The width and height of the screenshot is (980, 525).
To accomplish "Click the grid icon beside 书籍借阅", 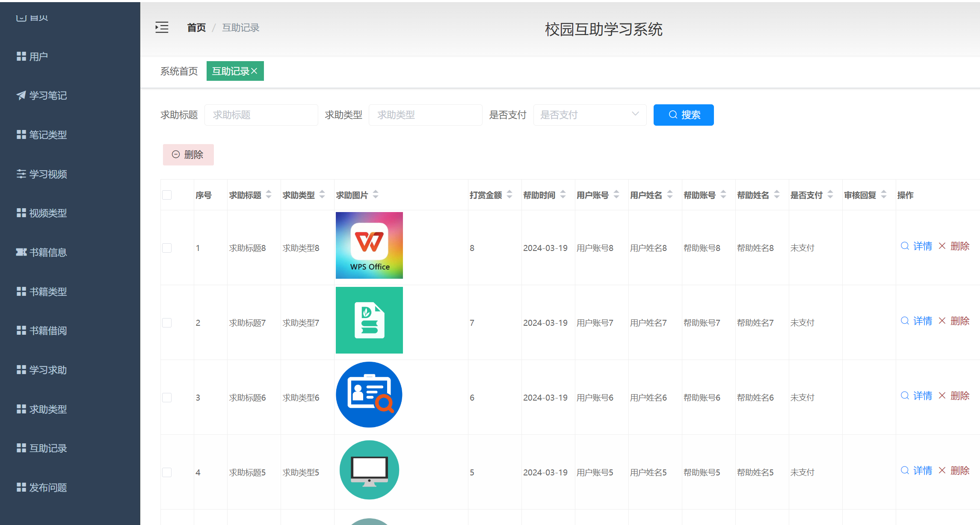I will coord(21,330).
